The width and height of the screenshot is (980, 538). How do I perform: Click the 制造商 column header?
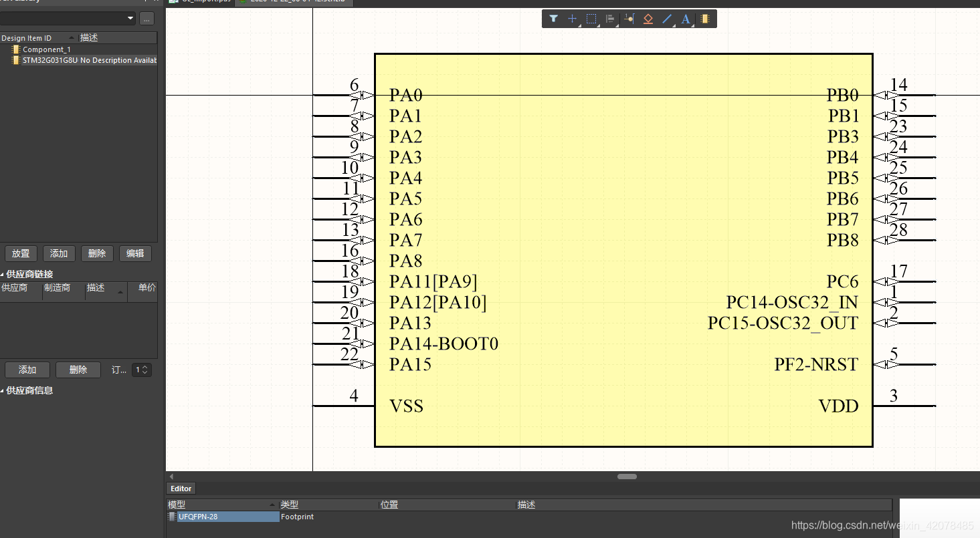(64, 288)
